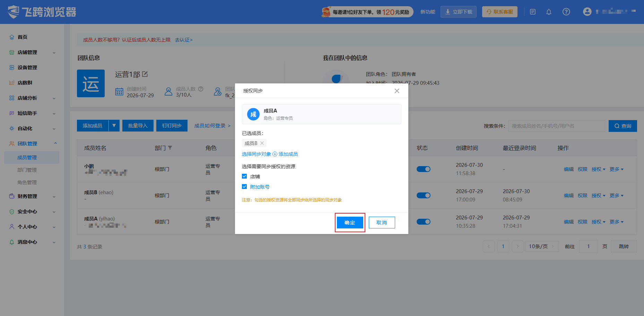644x316 pixels.
Task: Click the 自动化 gear icon
Action: click(x=12, y=128)
